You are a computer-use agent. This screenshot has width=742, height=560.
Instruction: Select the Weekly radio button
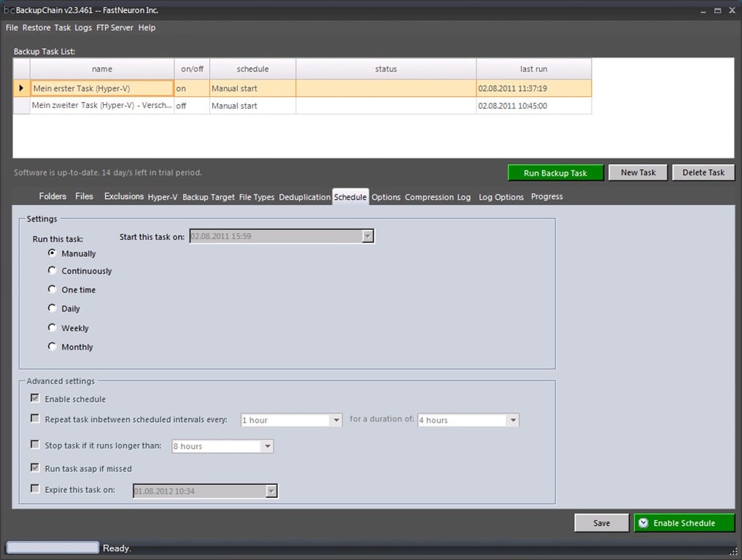point(52,327)
